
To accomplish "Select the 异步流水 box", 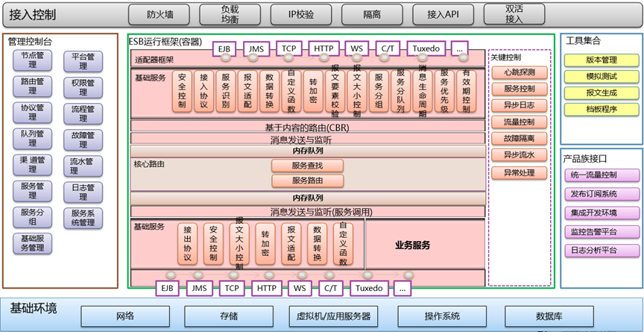I will pos(519,155).
